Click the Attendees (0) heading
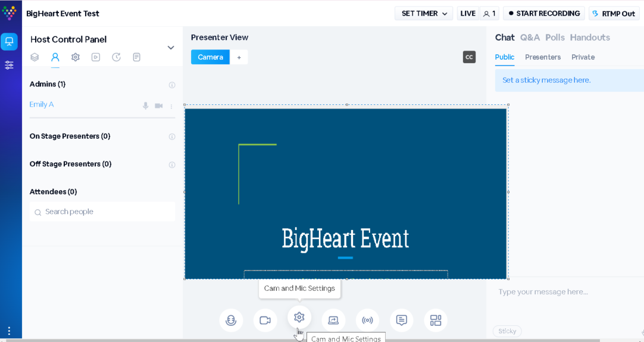This screenshot has height=342, width=644. click(x=53, y=191)
